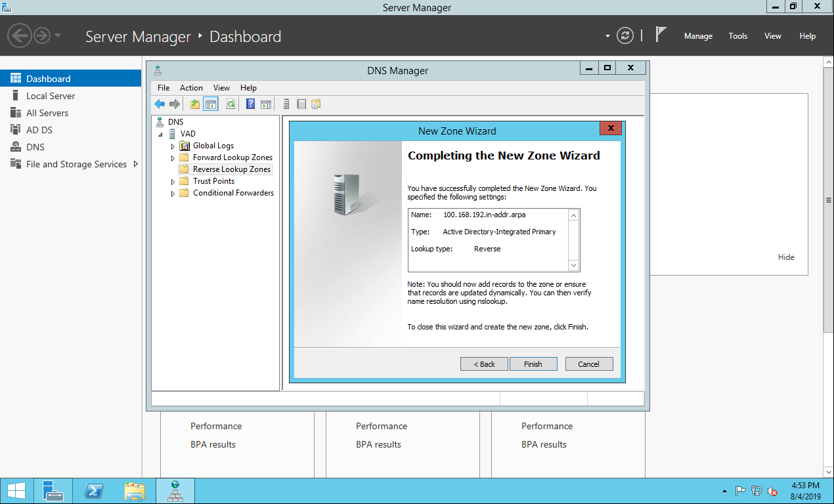Collapse the VAD server node

[162, 135]
